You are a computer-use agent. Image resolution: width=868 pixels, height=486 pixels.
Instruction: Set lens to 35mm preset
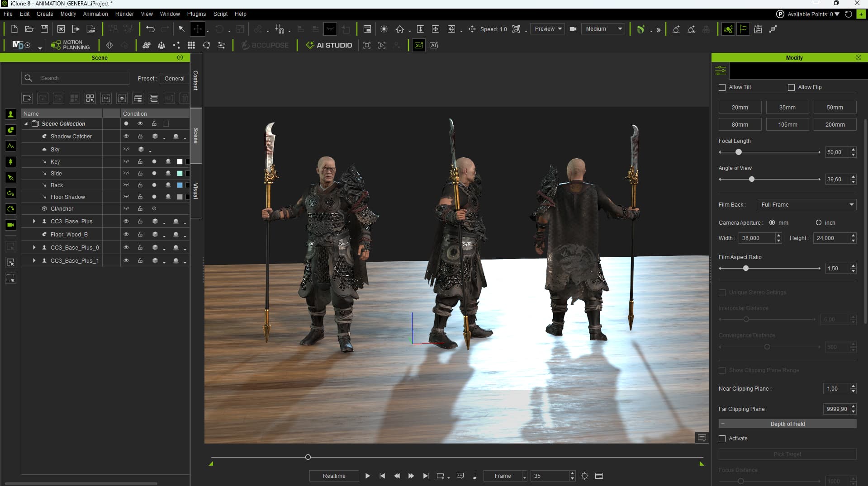point(787,107)
